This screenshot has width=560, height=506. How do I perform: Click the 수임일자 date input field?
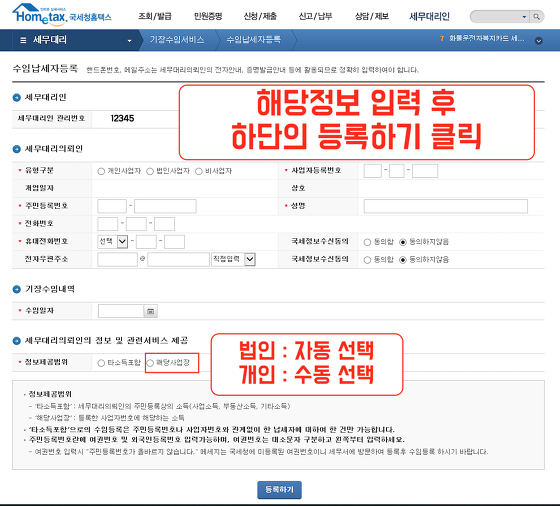[121, 311]
